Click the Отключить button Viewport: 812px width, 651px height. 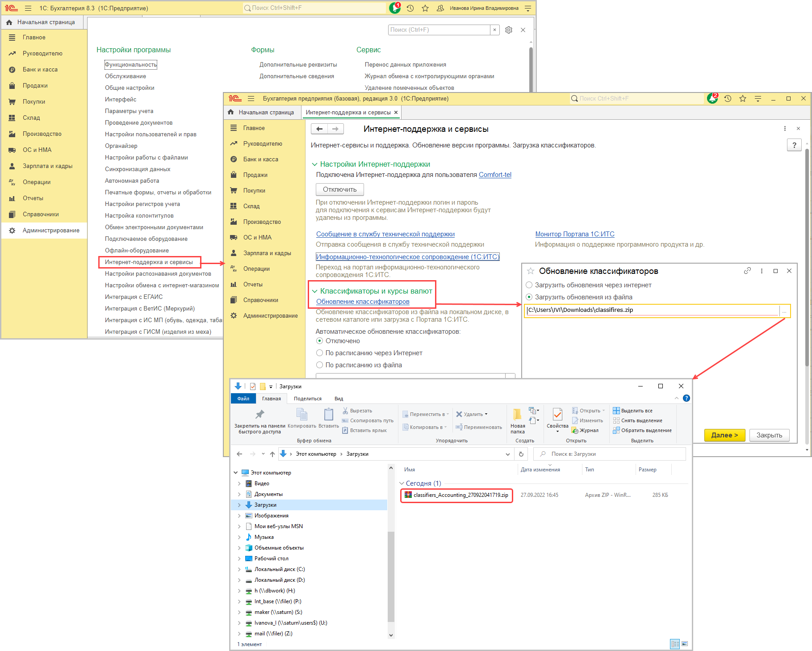click(340, 189)
